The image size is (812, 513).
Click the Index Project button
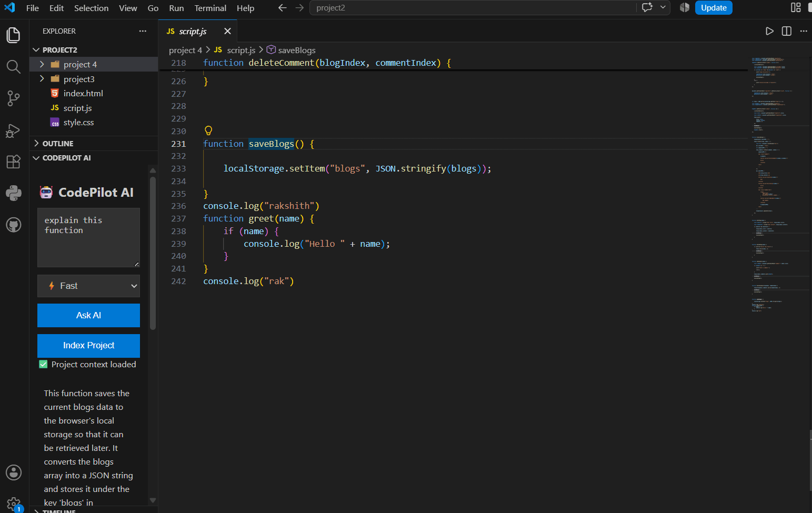coord(88,345)
